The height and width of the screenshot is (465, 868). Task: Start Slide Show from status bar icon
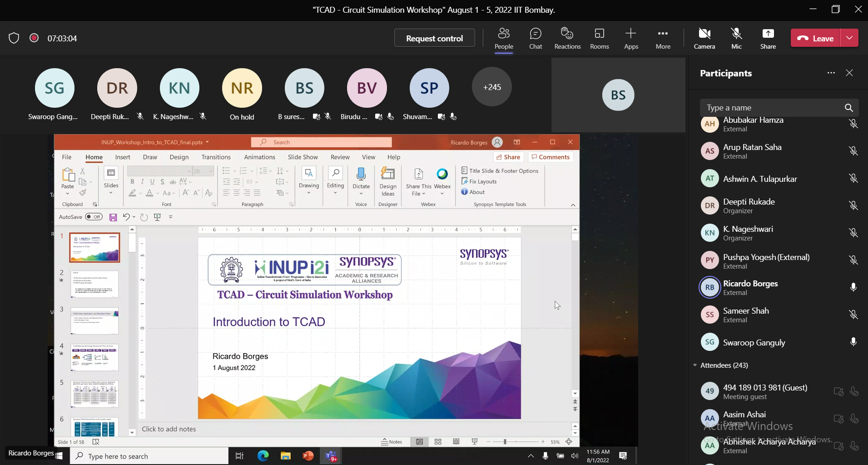[x=475, y=441]
